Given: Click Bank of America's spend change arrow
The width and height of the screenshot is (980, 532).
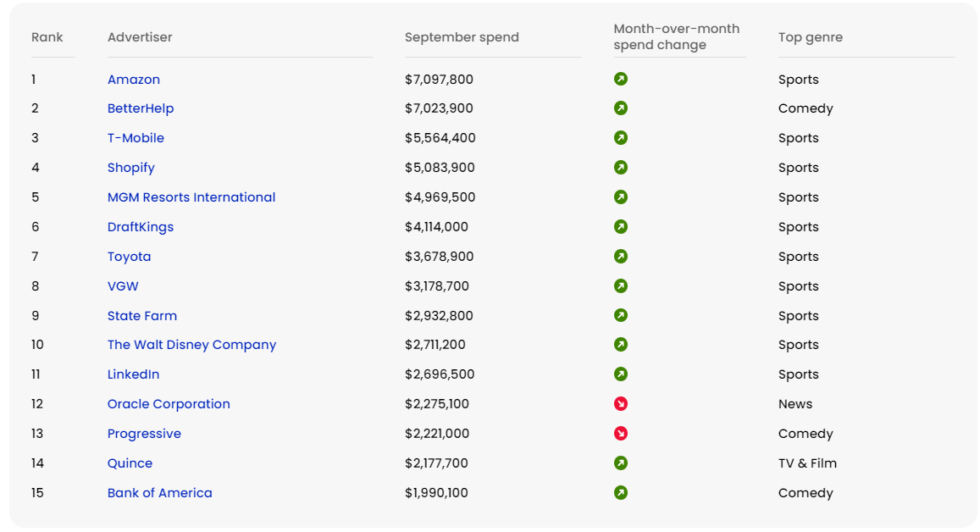Looking at the screenshot, I should [x=621, y=493].
